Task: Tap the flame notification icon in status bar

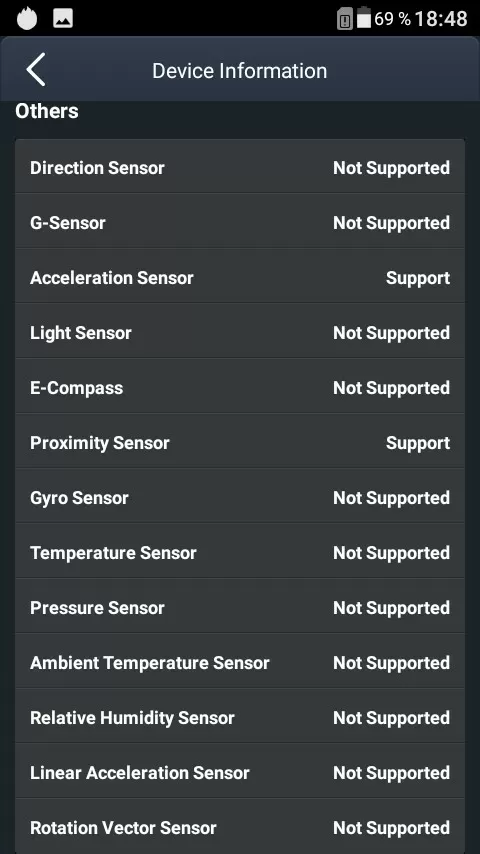Action: click(x=27, y=19)
